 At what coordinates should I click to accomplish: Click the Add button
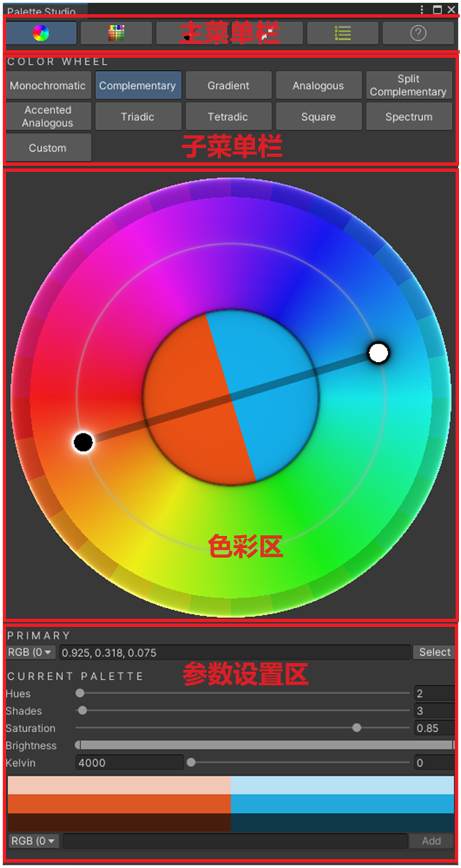(431, 840)
